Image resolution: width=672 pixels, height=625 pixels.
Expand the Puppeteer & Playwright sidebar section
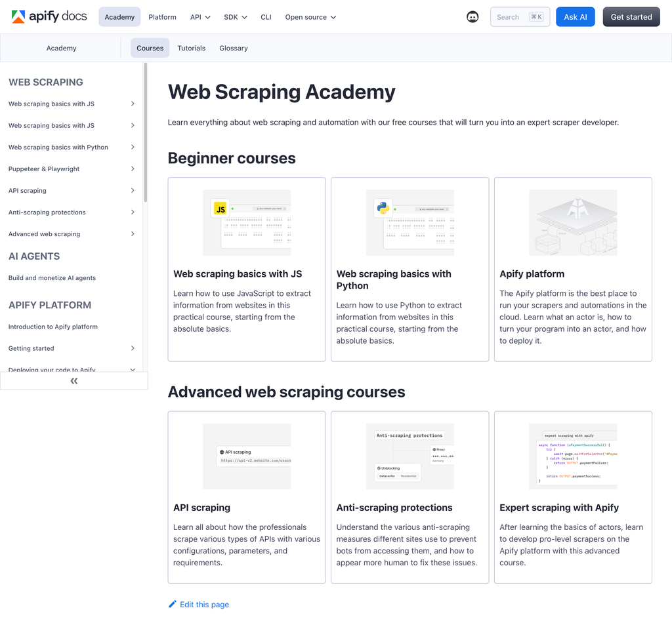tap(133, 169)
